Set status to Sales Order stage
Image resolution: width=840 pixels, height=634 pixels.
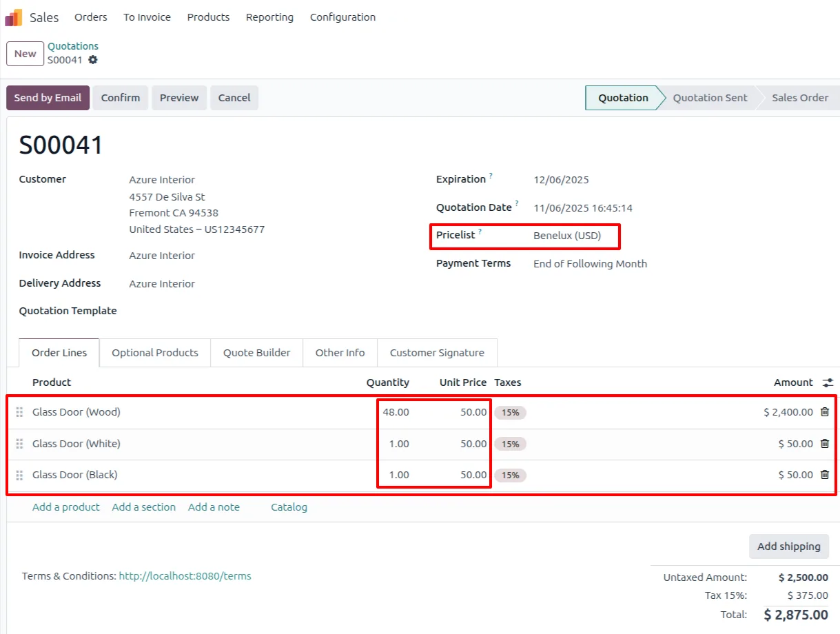pos(800,98)
